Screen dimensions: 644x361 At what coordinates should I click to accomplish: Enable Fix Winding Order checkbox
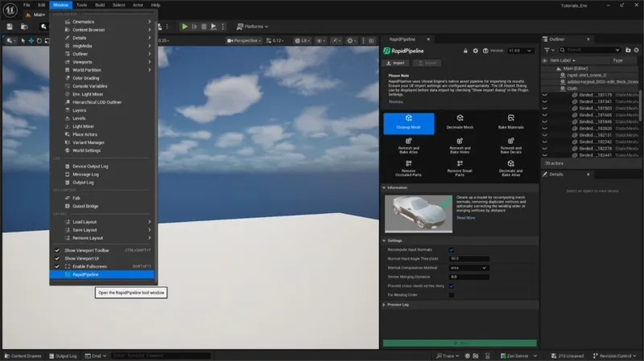(452, 295)
